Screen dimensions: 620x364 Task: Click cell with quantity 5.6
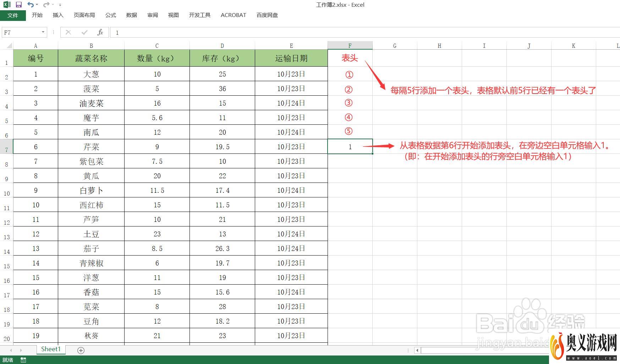pyautogui.click(x=157, y=118)
